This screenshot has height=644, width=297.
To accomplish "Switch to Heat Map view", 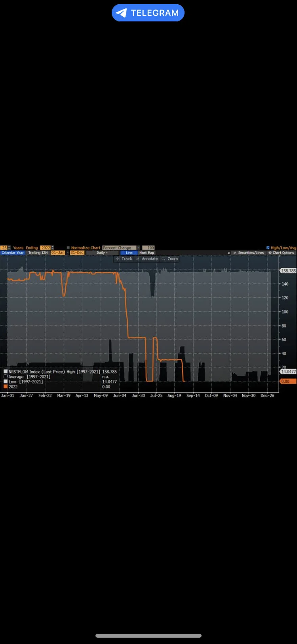I will coord(147,253).
